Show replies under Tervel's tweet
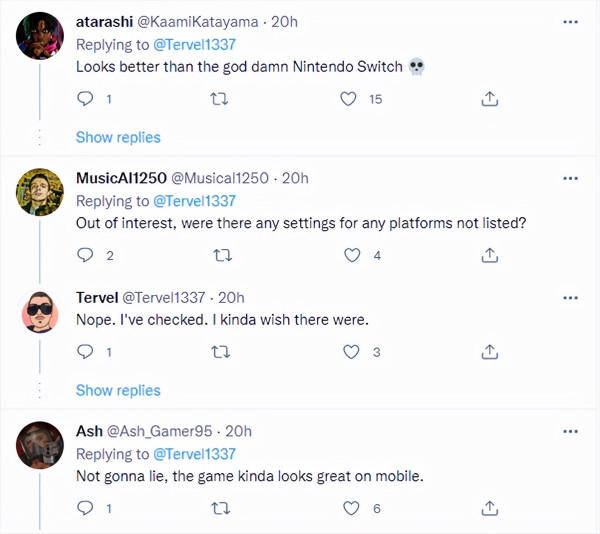The image size is (600, 534). 118,390
